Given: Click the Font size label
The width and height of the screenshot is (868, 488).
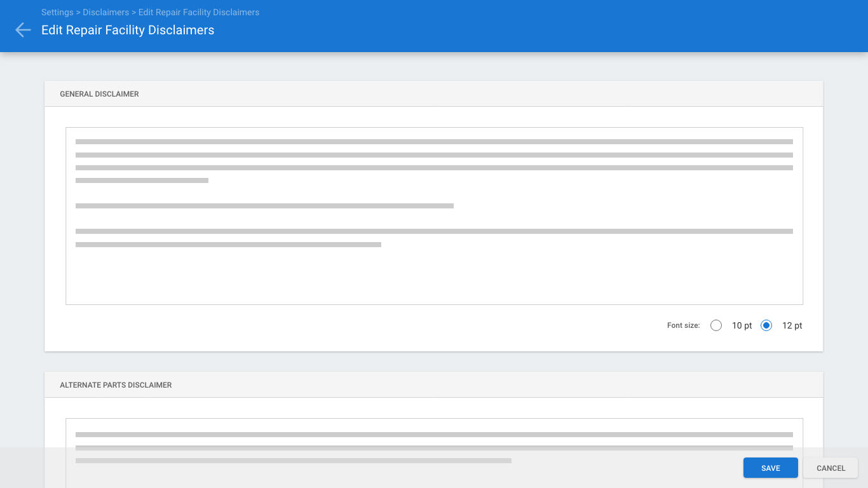Looking at the screenshot, I should [x=683, y=325].
